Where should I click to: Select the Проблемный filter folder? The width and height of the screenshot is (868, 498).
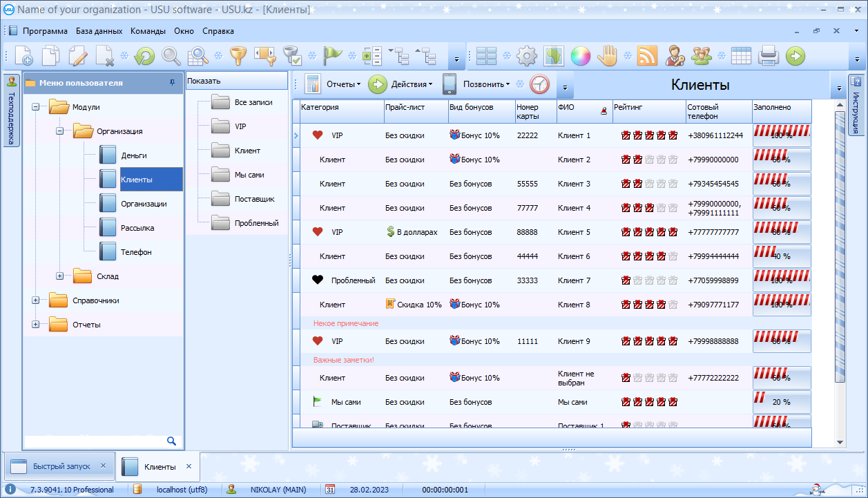255,223
